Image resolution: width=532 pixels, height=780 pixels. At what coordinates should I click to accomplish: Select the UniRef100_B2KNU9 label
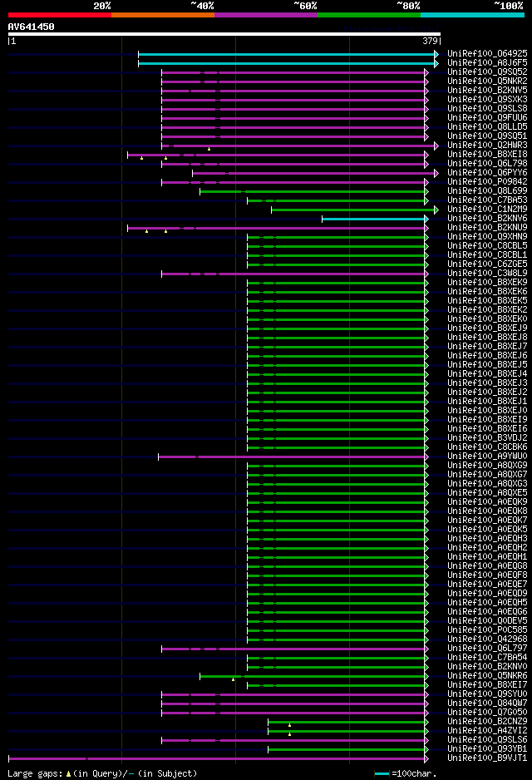(x=487, y=227)
